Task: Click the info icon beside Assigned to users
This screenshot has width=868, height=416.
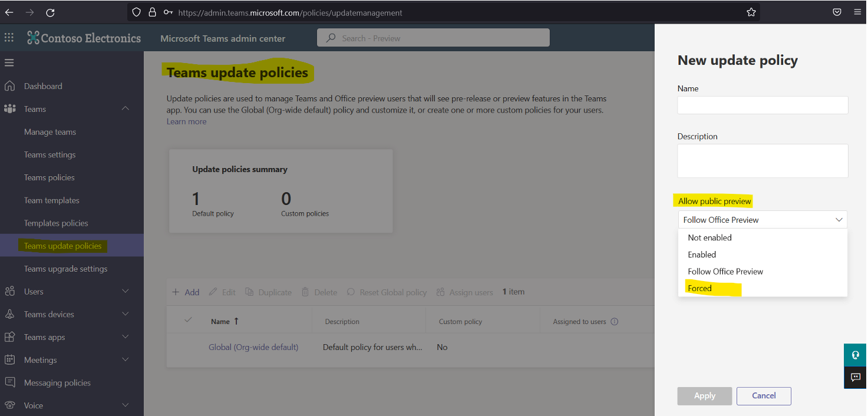Action: coord(615,322)
